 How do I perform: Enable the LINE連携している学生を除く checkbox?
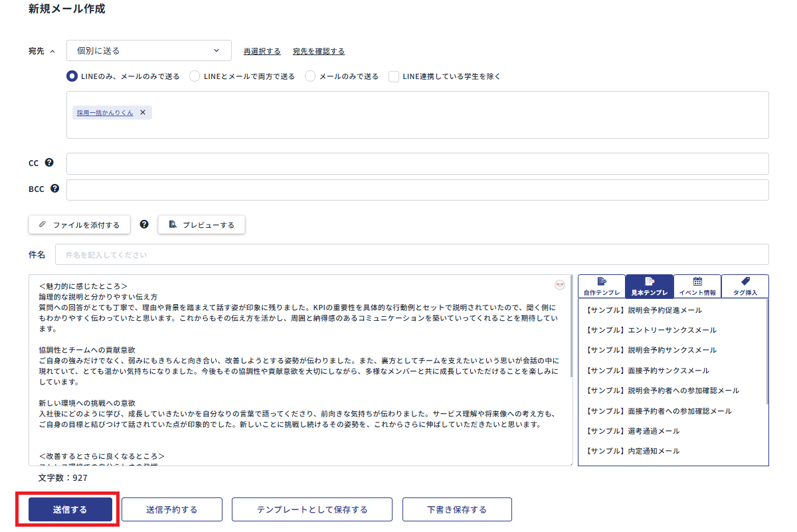coord(395,76)
